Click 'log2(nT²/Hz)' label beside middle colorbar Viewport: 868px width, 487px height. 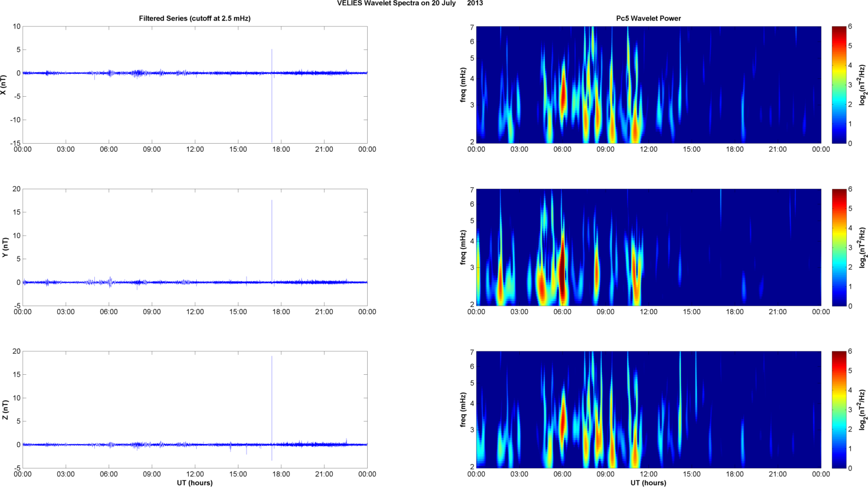pyautogui.click(x=863, y=247)
